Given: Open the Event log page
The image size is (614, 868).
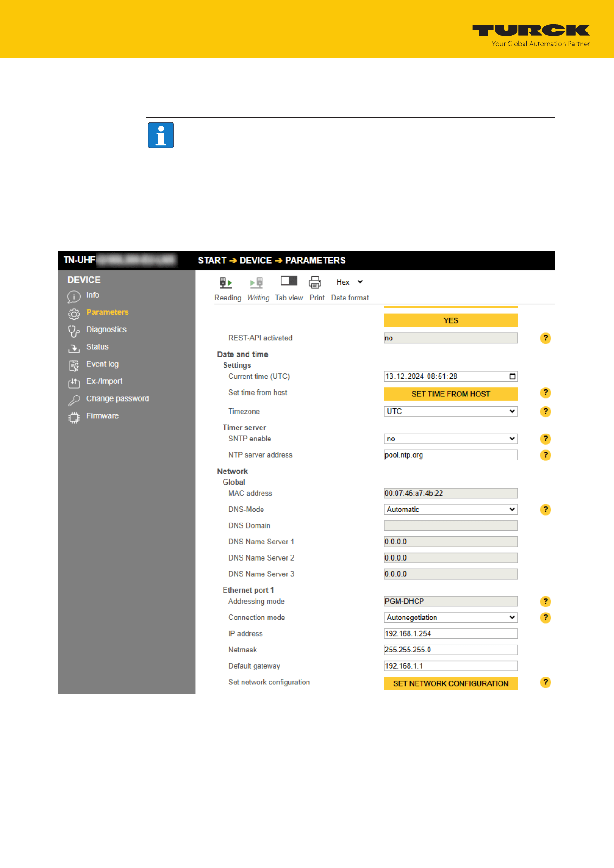Looking at the screenshot, I should coord(102,364).
